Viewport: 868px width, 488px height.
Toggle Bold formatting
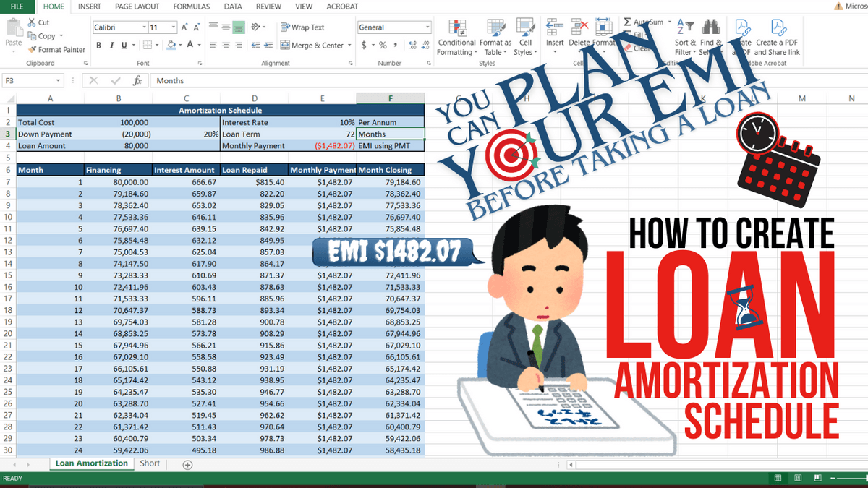(x=98, y=46)
